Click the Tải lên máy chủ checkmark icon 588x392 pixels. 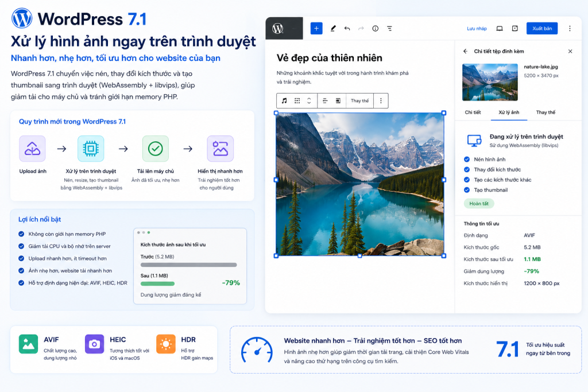point(155,149)
